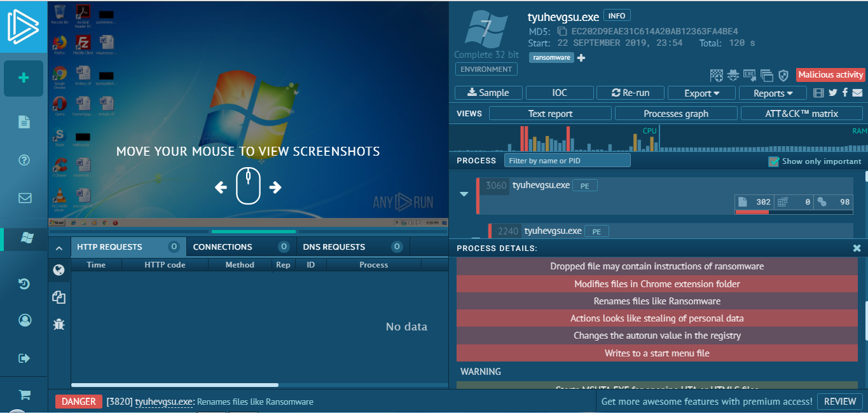
Task: Select the Windows flag icon in the sidebar
Action: click(27, 237)
